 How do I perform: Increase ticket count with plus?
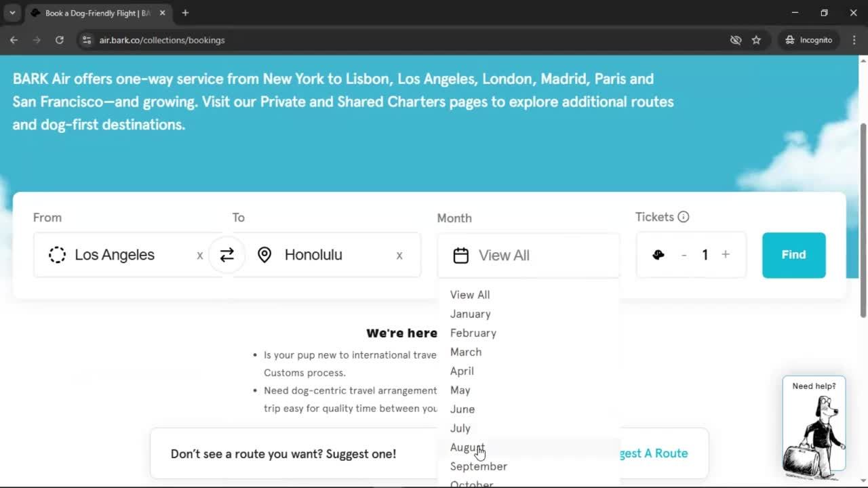pyautogui.click(x=726, y=255)
